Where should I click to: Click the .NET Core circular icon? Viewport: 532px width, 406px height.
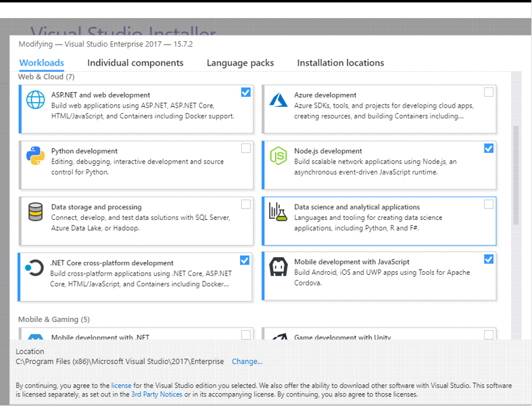click(34, 268)
